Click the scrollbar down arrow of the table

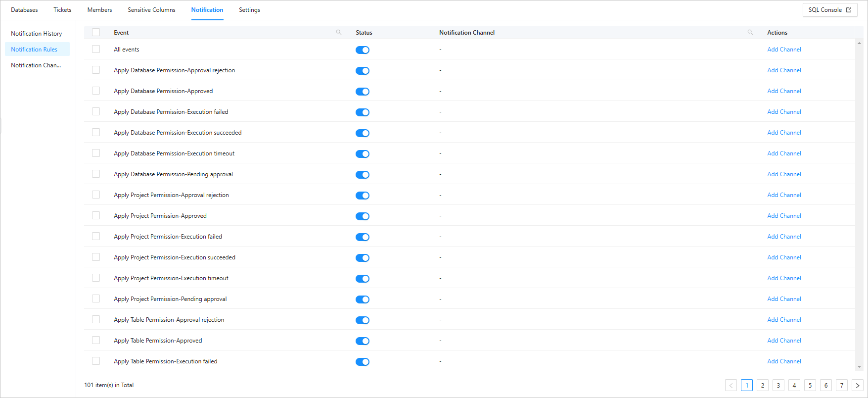pos(859,367)
